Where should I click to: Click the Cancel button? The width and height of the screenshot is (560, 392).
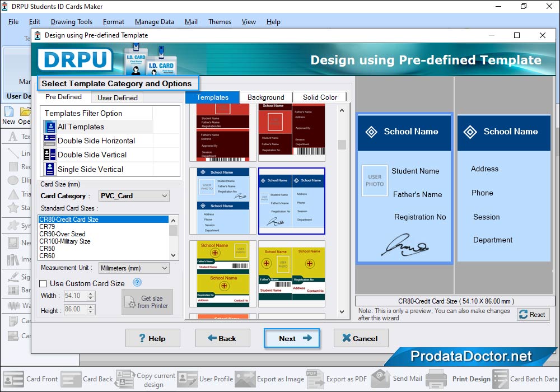[x=361, y=338]
